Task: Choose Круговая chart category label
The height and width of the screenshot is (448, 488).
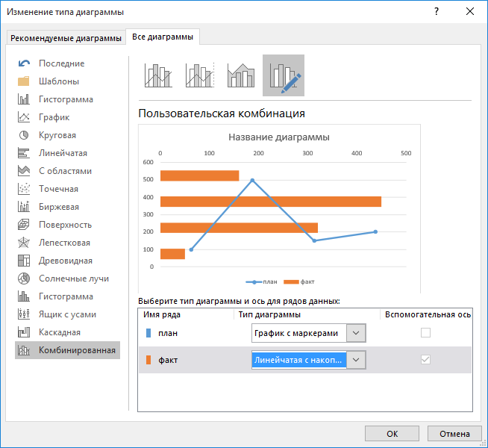Action: click(x=57, y=135)
